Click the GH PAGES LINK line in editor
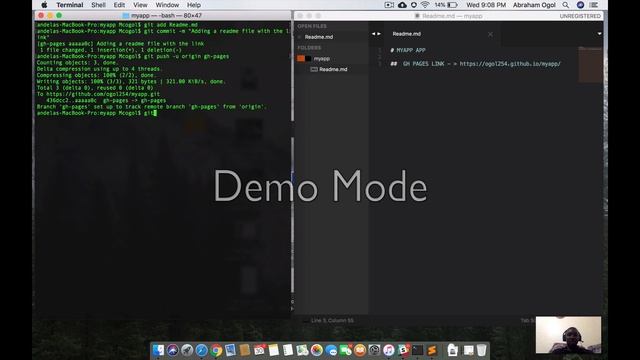 (476, 64)
